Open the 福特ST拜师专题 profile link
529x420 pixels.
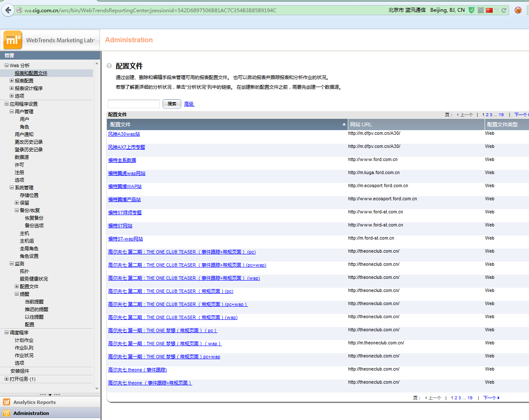coord(125,213)
